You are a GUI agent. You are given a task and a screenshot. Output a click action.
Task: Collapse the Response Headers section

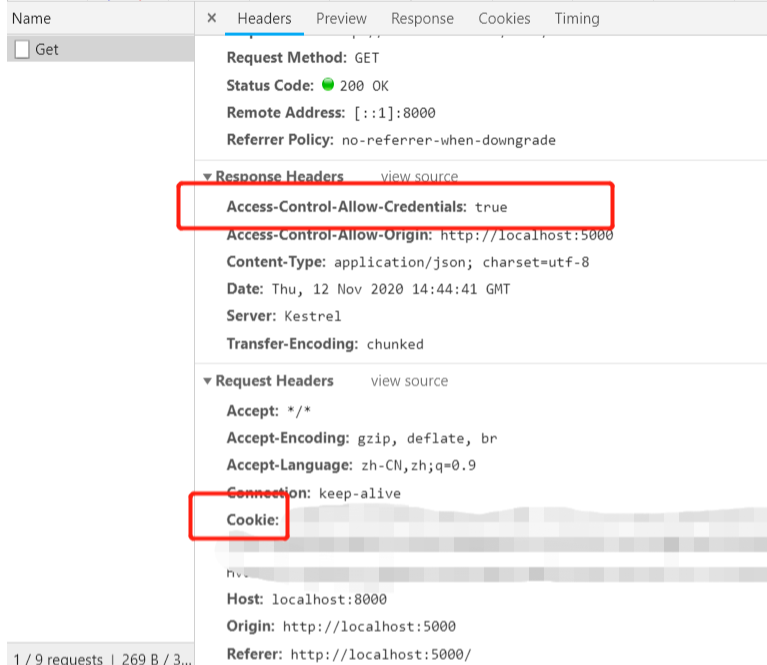pyautogui.click(x=208, y=177)
